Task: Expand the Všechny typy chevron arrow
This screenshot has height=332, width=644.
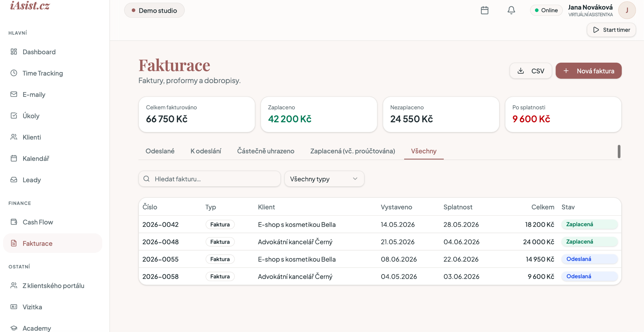Action: [x=355, y=179]
